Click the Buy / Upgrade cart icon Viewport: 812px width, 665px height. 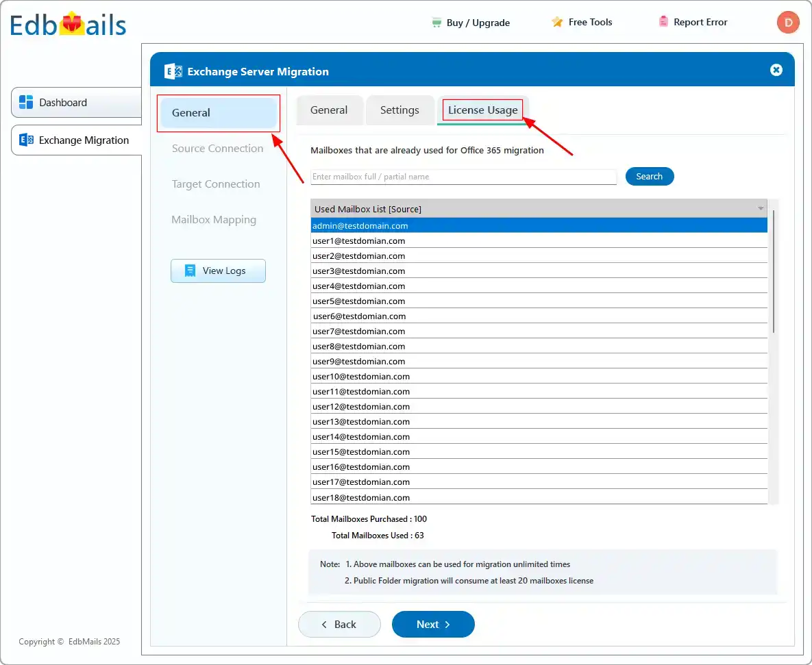pos(436,22)
